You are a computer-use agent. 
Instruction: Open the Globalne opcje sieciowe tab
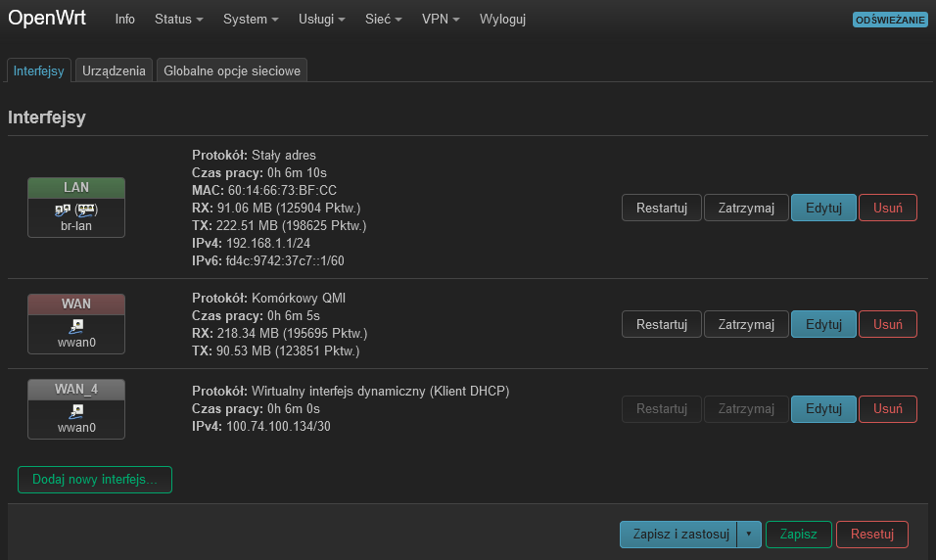pyautogui.click(x=232, y=70)
